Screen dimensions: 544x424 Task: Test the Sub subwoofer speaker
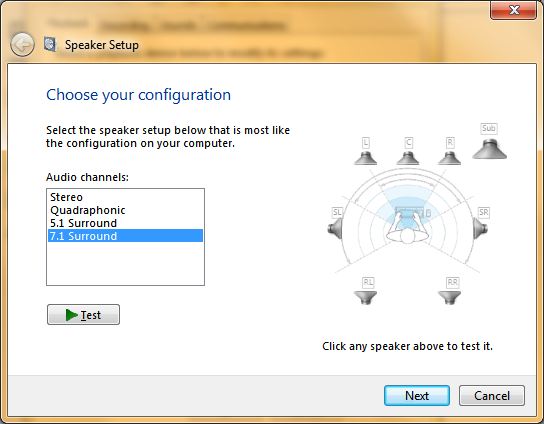pyautogui.click(x=490, y=149)
